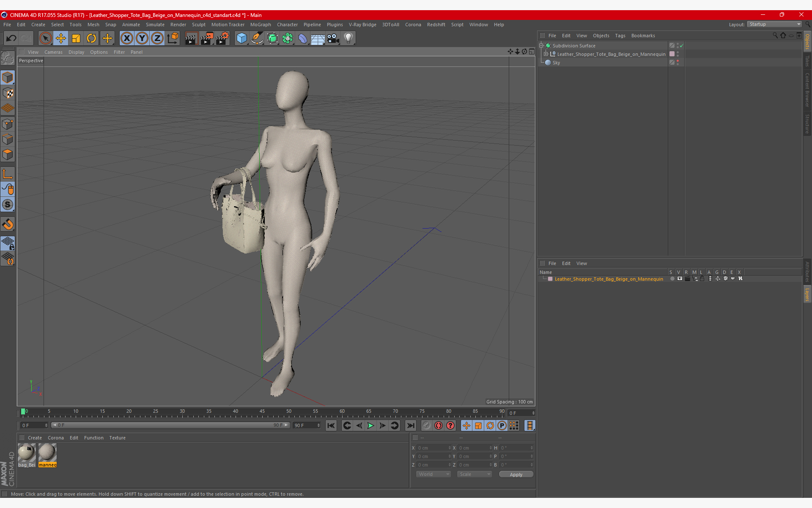
Task: Expand Leather_Shopper_Tote_Bag object in Object Manager
Action: (x=546, y=54)
